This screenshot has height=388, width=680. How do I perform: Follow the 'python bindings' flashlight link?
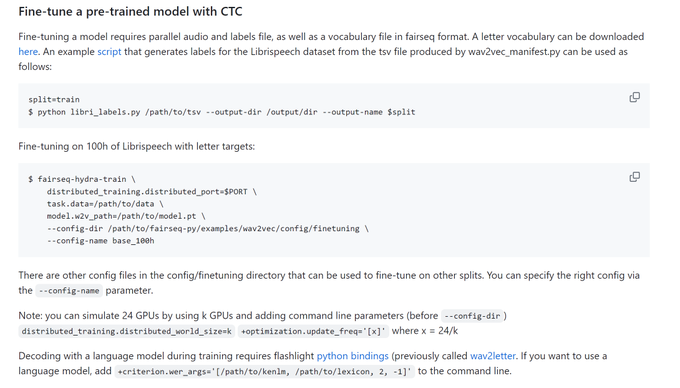(x=353, y=356)
